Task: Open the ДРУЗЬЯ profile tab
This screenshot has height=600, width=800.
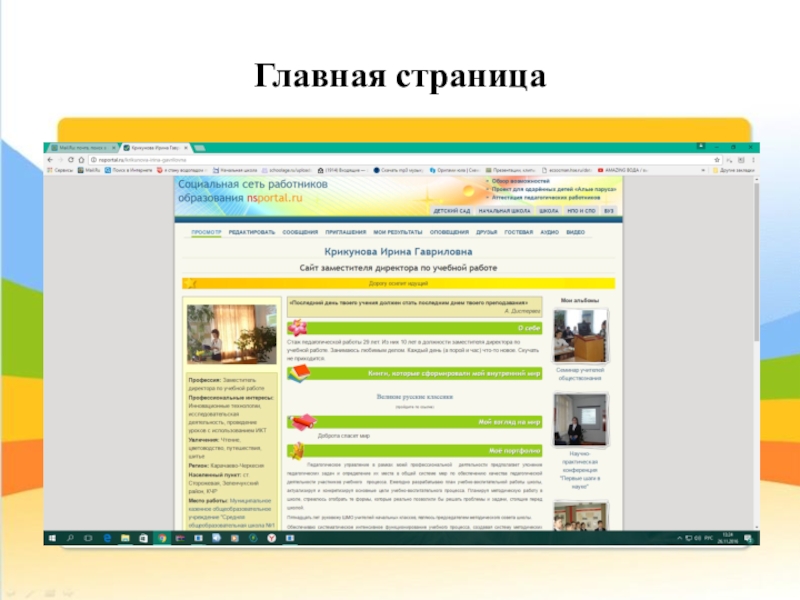Action: (487, 232)
